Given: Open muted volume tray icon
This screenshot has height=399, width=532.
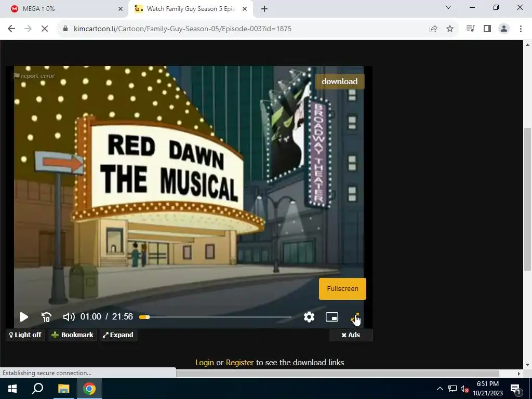Looking at the screenshot, I should click(x=464, y=389).
